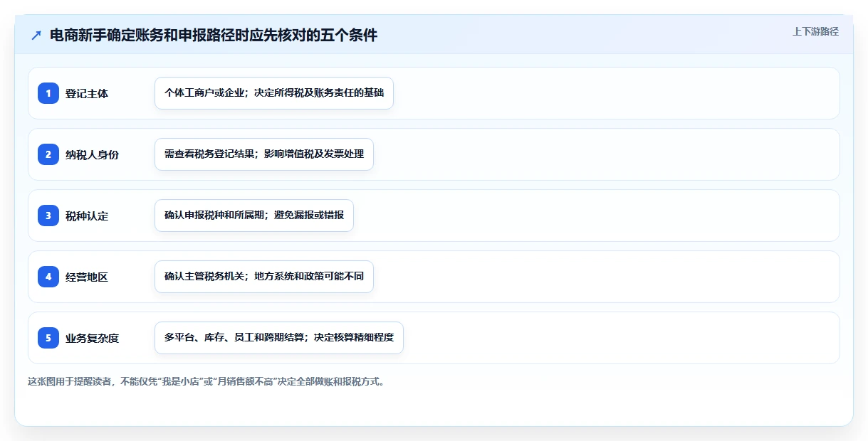Open the 多平台、库存、员工 description box
This screenshot has width=868, height=441.
click(x=279, y=338)
